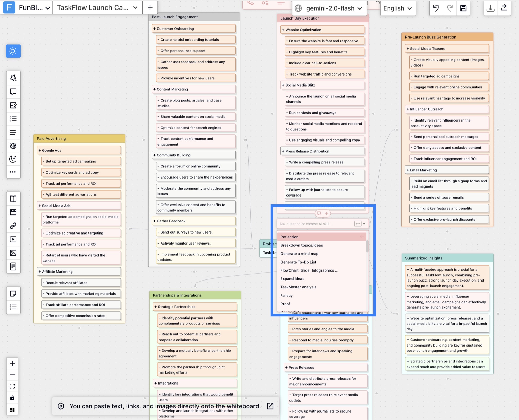Image resolution: width=519 pixels, height=420 pixels.
Task: Click the undo icon in the toolbar
Action: pyautogui.click(x=436, y=8)
